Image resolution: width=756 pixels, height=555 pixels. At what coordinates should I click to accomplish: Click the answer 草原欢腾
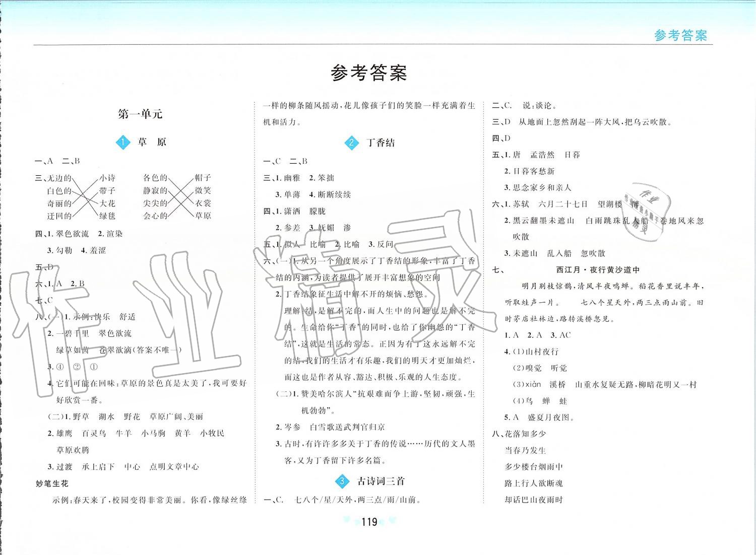click(x=73, y=450)
